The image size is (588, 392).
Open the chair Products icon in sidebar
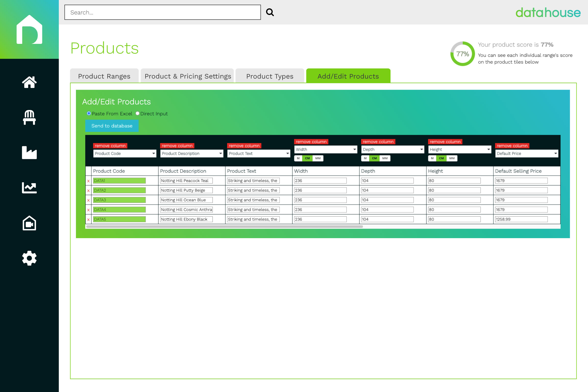pyautogui.click(x=29, y=117)
